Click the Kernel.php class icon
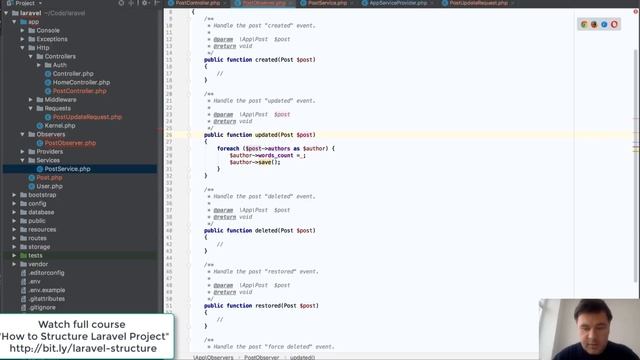 point(40,126)
